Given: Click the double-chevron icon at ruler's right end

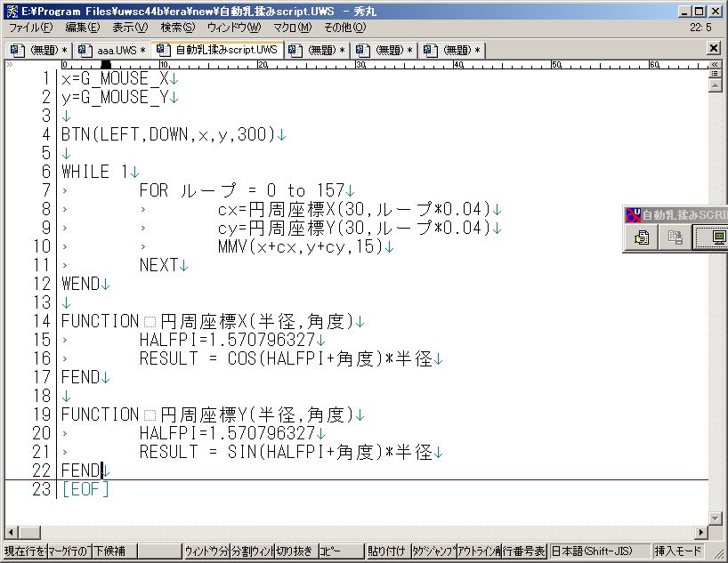Looking at the screenshot, I should pyautogui.click(x=715, y=65).
